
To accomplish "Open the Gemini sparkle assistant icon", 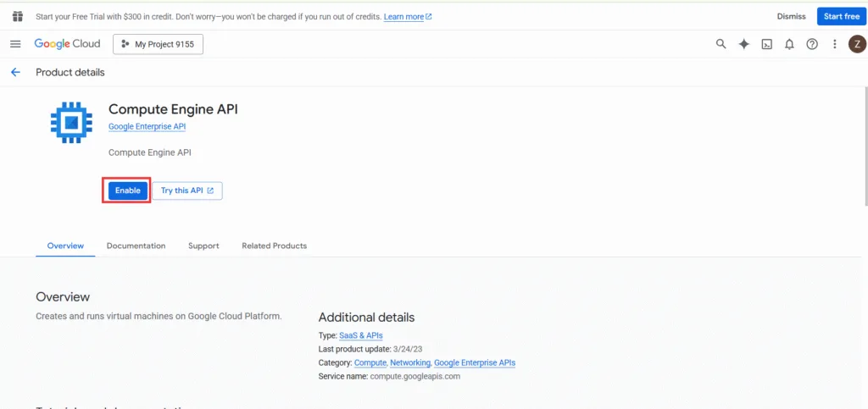I will pos(744,44).
